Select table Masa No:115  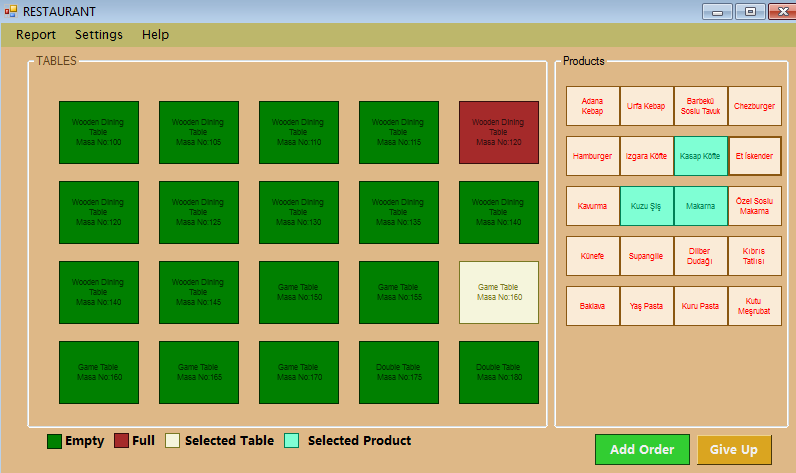coord(399,132)
